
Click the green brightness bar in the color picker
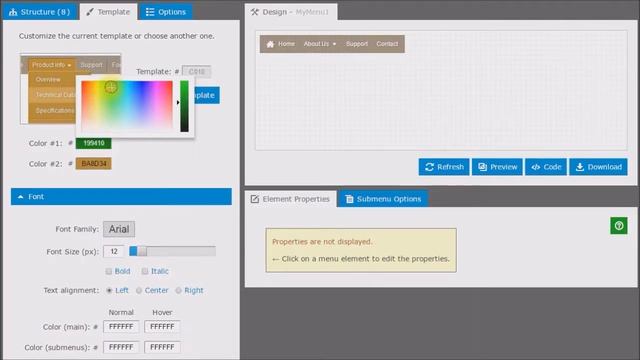click(184, 106)
